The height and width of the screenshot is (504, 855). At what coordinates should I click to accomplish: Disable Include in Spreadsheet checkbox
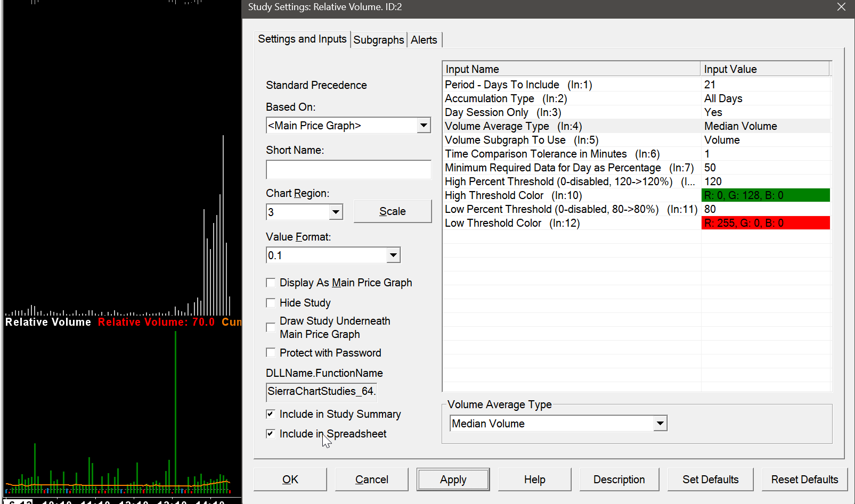pos(271,434)
